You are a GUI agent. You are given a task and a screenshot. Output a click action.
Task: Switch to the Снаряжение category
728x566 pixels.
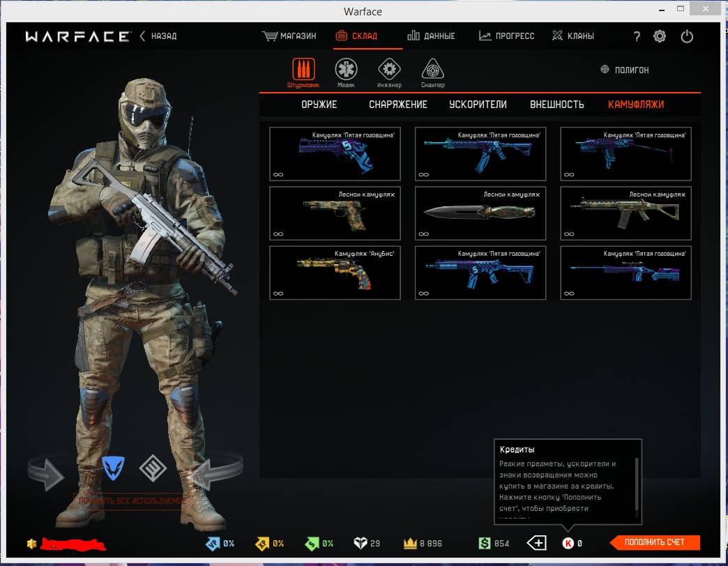tap(398, 105)
